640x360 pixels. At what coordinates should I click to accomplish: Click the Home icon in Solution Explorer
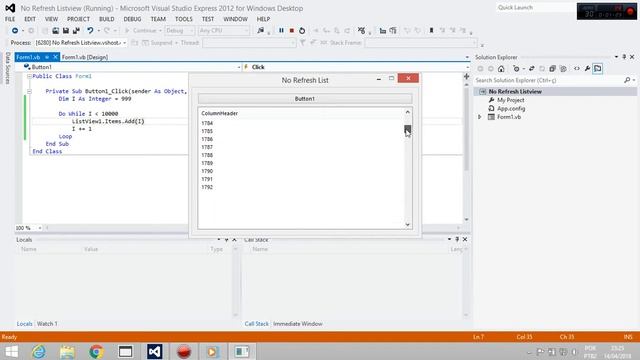click(x=501, y=69)
